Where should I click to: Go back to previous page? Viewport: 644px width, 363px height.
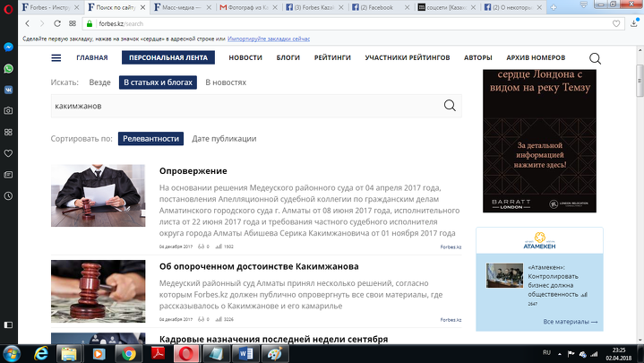pos(27,24)
